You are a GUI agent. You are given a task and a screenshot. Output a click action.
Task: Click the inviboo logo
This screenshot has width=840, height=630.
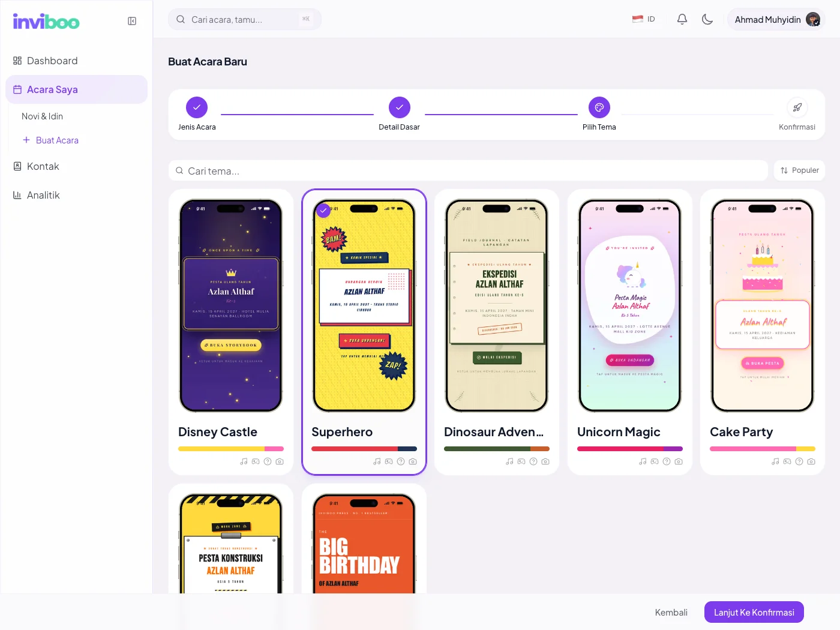(46, 22)
